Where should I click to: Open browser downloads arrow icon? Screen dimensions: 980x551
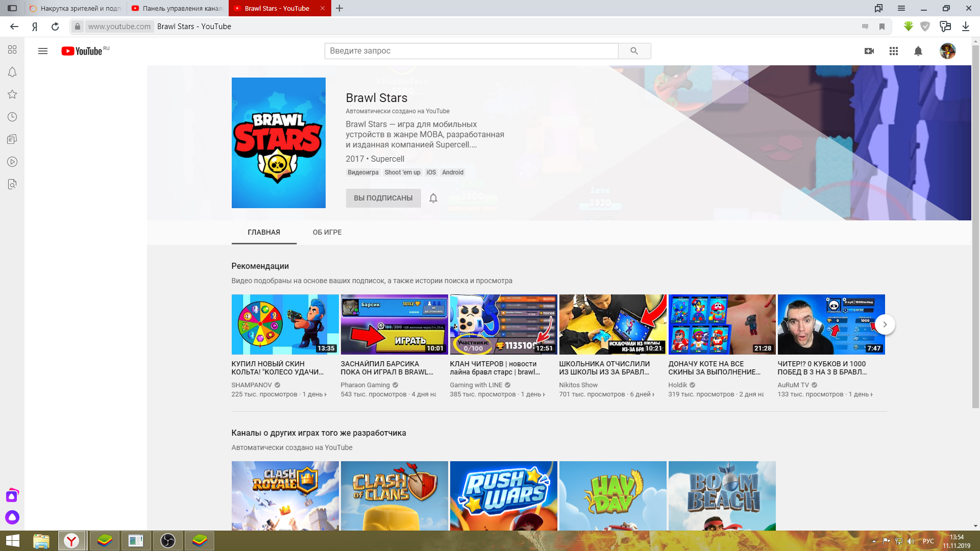pos(966,27)
